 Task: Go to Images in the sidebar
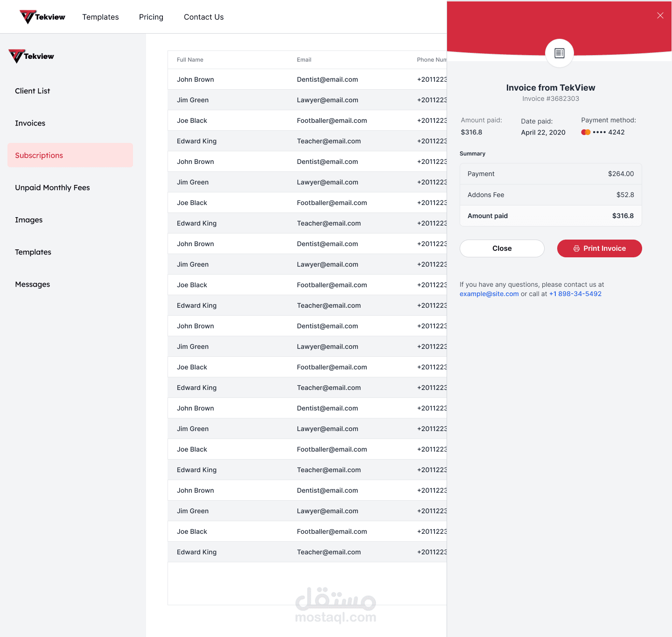(x=28, y=220)
